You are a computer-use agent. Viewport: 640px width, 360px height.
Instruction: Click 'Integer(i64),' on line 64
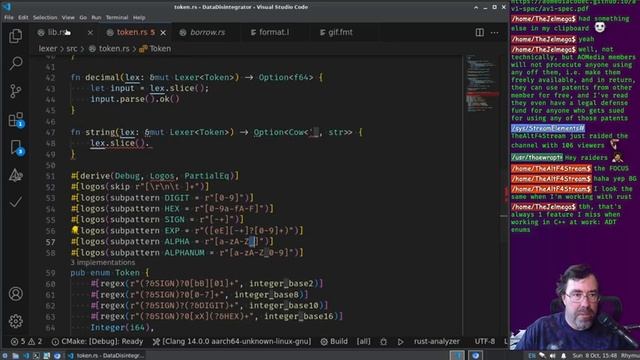pos(122,328)
